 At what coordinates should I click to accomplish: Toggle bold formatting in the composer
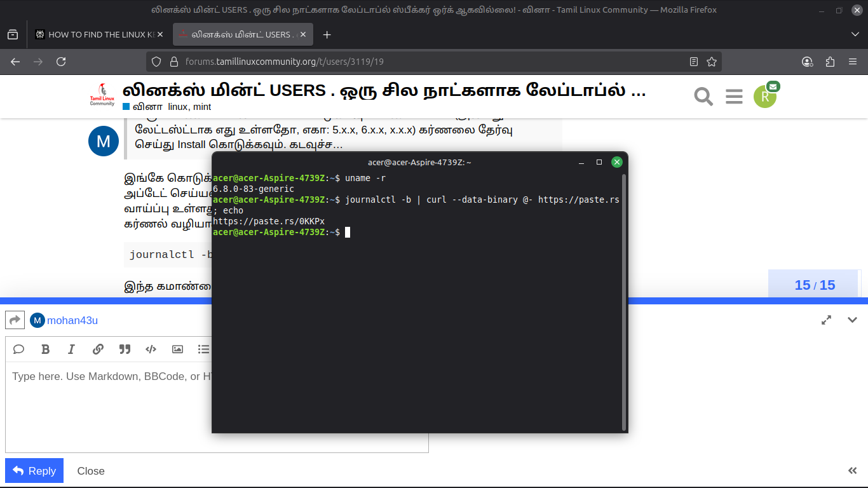click(46, 349)
